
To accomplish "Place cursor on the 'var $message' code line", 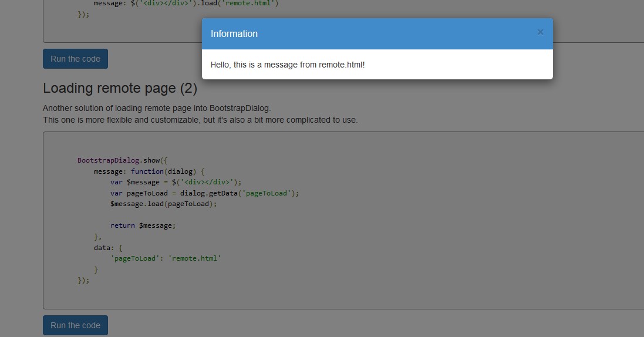I will (176, 182).
